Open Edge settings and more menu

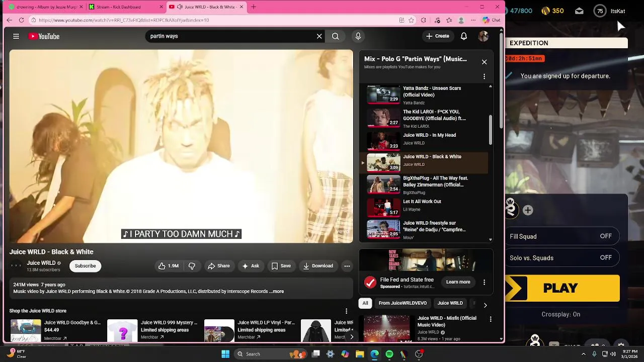(x=473, y=20)
